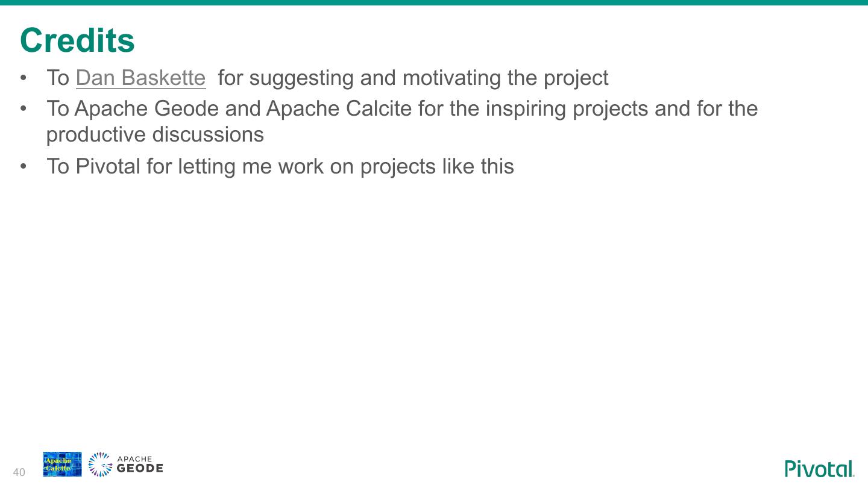Click the bullet marker before 'To Apache Geode'
This screenshot has width=868, height=488.
(x=24, y=109)
